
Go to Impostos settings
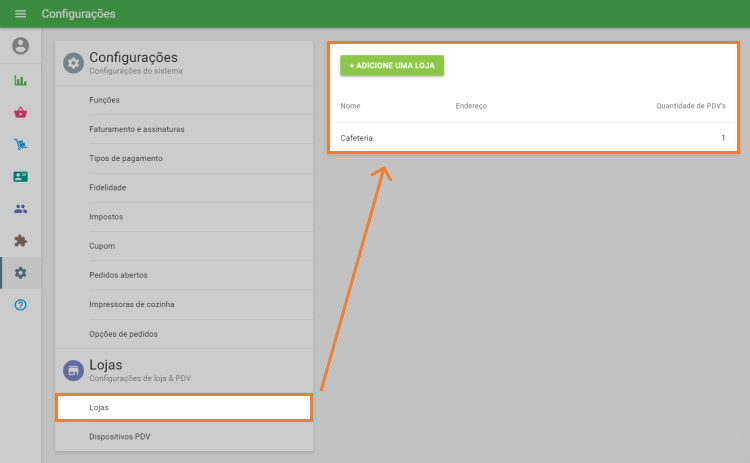106,216
